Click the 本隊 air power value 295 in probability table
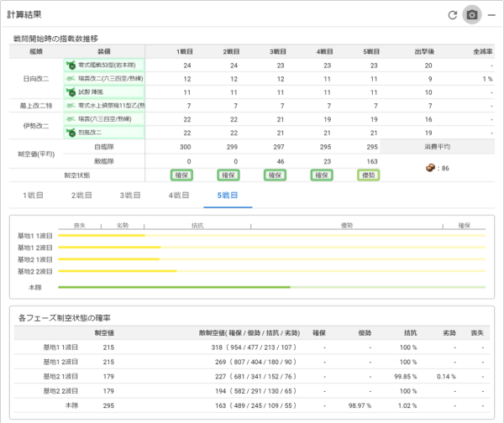This screenshot has width=504, height=423. 108,405
